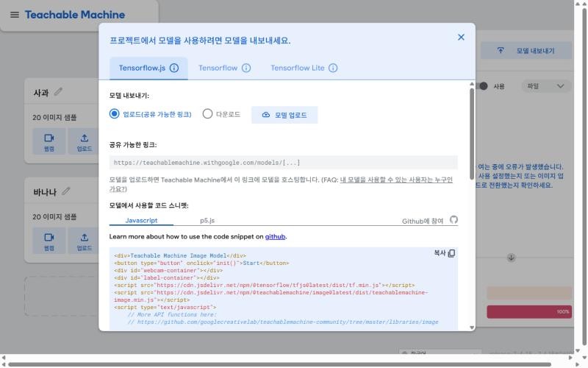Edit the 사과 class name pencil icon
This screenshot has width=588, height=368.
(58, 91)
